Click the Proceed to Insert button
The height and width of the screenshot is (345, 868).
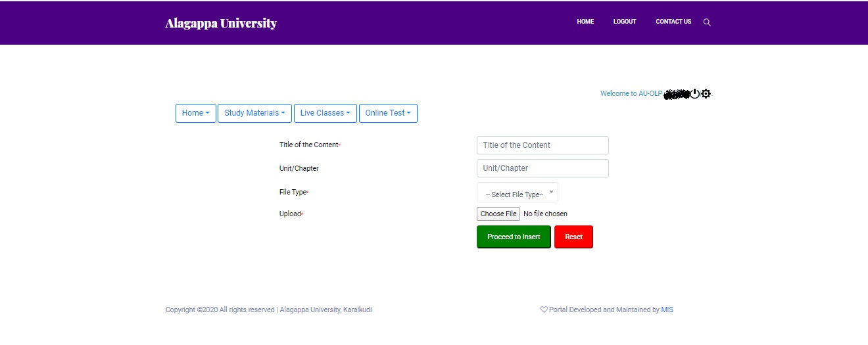(x=514, y=237)
